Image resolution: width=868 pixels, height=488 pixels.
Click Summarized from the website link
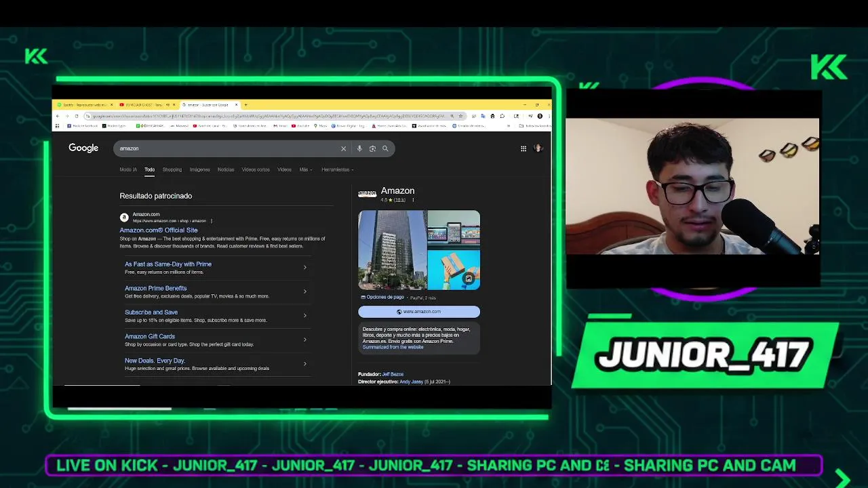click(393, 347)
